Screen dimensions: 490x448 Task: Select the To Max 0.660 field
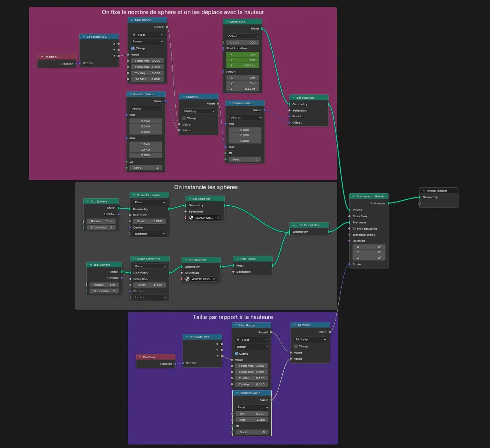252,384
